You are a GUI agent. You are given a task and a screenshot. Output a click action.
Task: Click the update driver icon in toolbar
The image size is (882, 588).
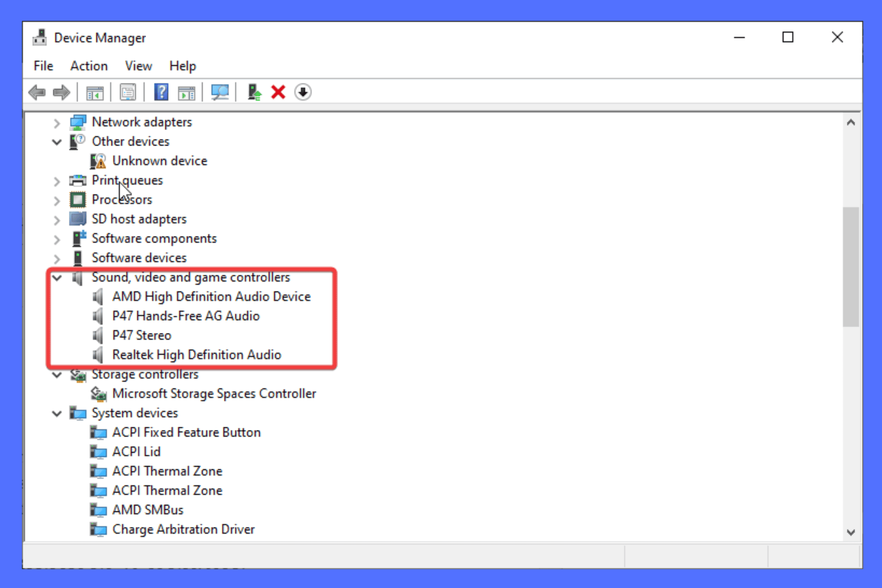click(x=254, y=92)
